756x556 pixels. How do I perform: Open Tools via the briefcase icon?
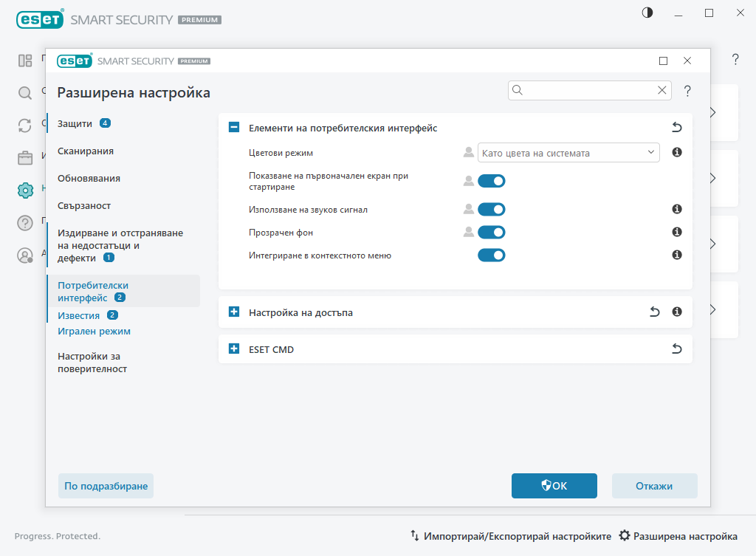24,157
